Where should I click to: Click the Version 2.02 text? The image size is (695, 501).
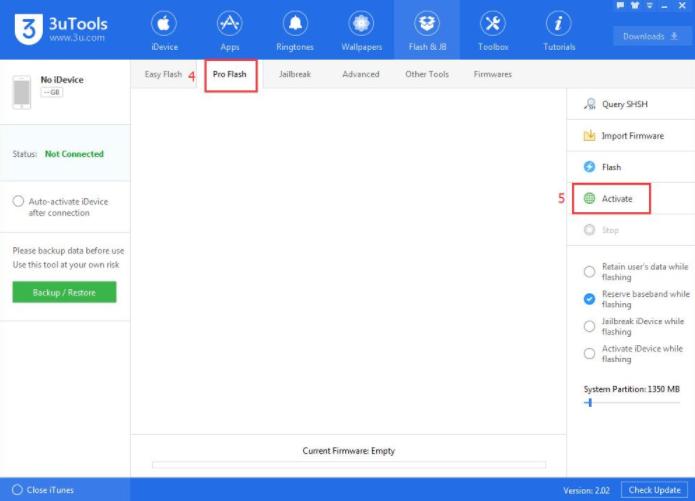586,490
